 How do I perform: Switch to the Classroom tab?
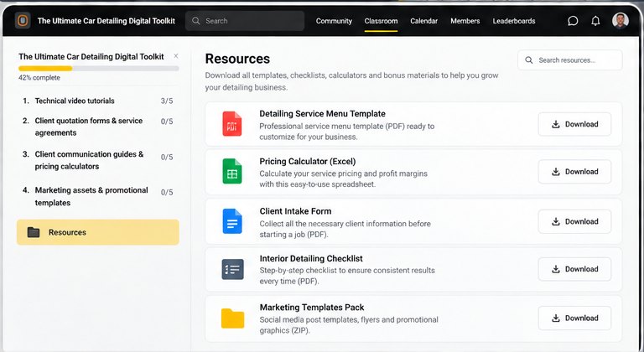click(x=381, y=21)
